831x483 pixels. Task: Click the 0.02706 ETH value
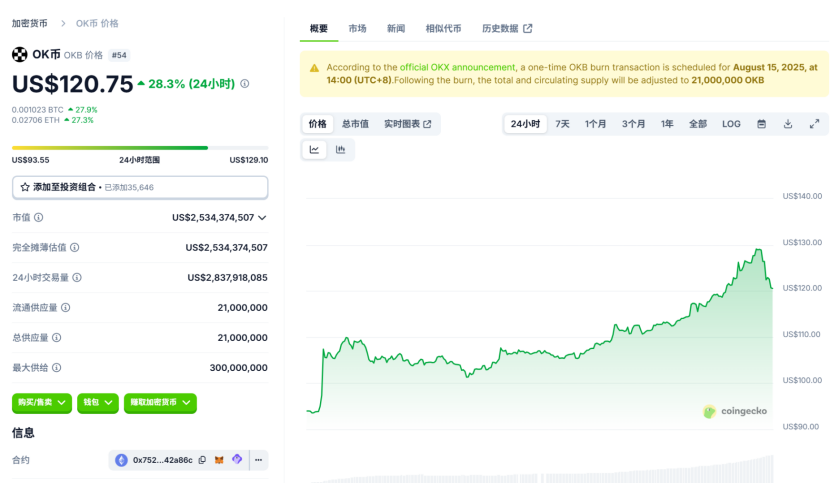point(36,120)
